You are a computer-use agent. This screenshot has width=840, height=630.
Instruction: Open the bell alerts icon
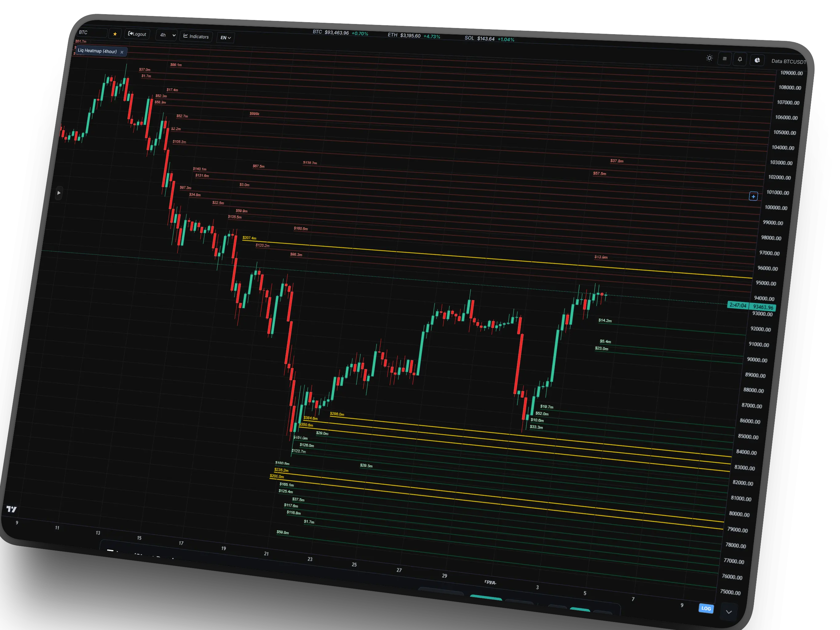coord(739,59)
